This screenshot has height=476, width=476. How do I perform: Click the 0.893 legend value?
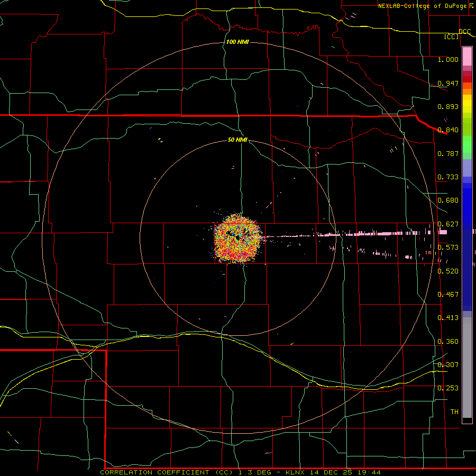[448, 106]
